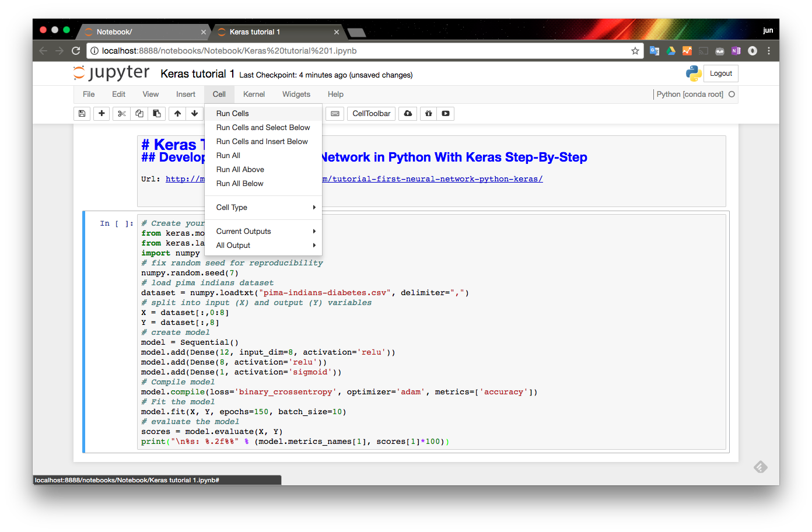Open the Chrome three-dot menu
This screenshot has height=532, width=812.
[x=769, y=51]
